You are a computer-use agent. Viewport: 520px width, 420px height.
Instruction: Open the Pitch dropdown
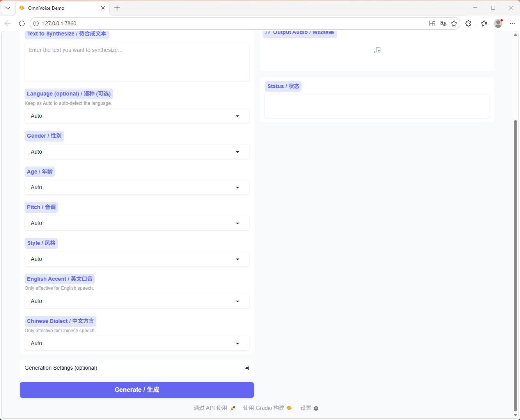pos(137,223)
